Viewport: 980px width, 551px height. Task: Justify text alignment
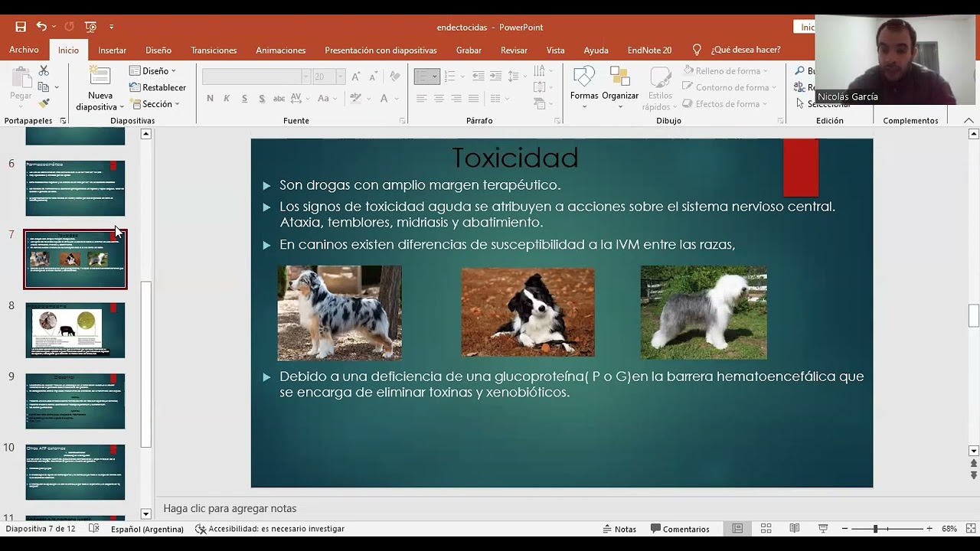(x=474, y=99)
